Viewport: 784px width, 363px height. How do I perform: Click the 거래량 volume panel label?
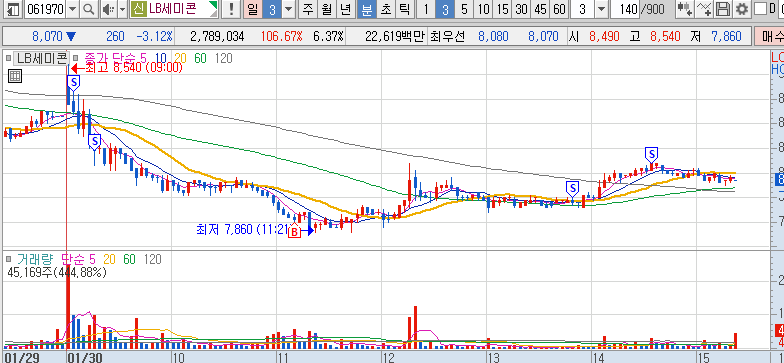[x=34, y=259]
